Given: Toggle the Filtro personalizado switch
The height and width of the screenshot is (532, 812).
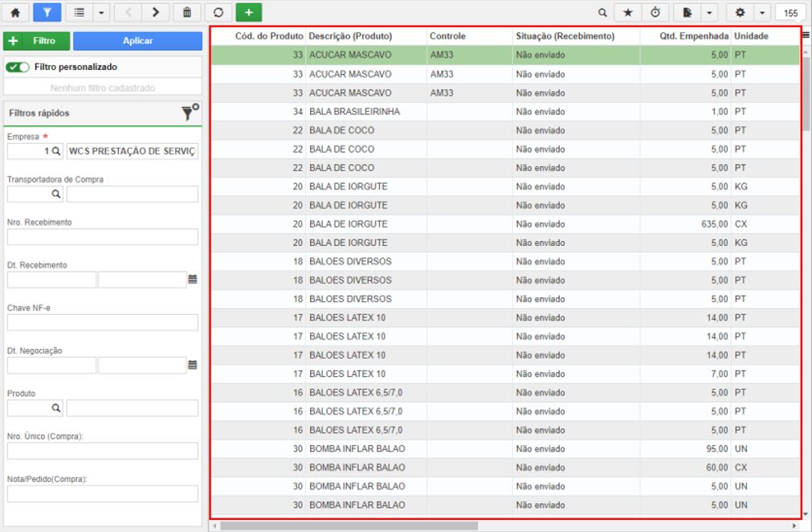Looking at the screenshot, I should [18, 68].
